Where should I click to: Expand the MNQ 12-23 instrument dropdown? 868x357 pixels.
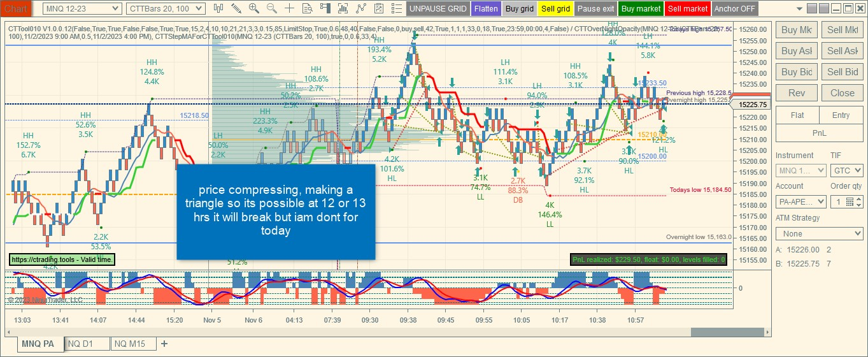(82, 8)
